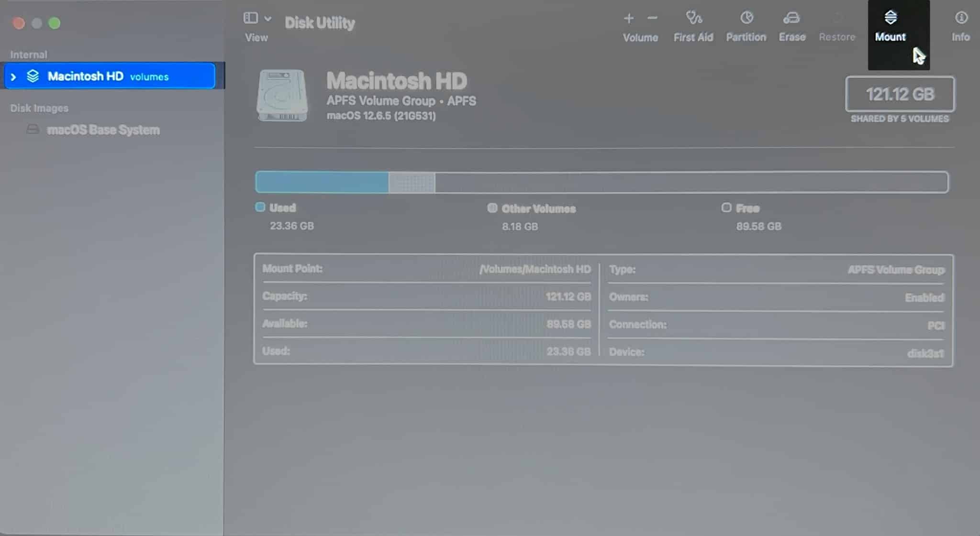
Task: Click the Capacity value 121.12 GB in table
Action: pyautogui.click(x=568, y=296)
